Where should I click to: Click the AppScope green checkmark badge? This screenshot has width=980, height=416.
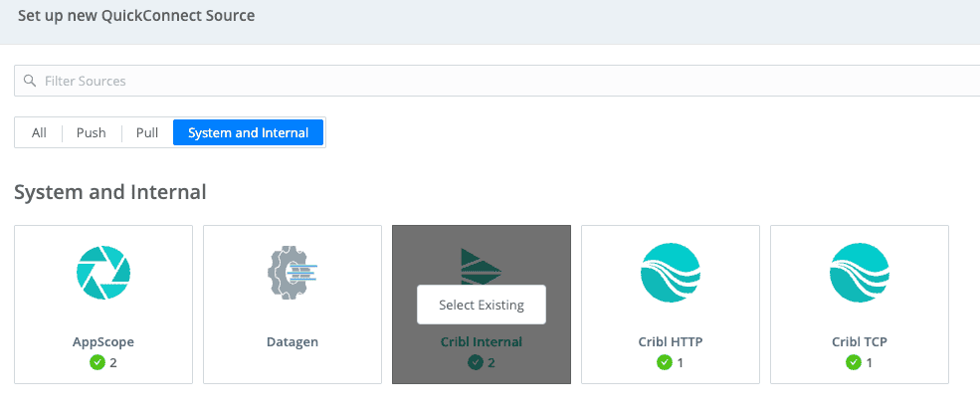click(x=97, y=362)
